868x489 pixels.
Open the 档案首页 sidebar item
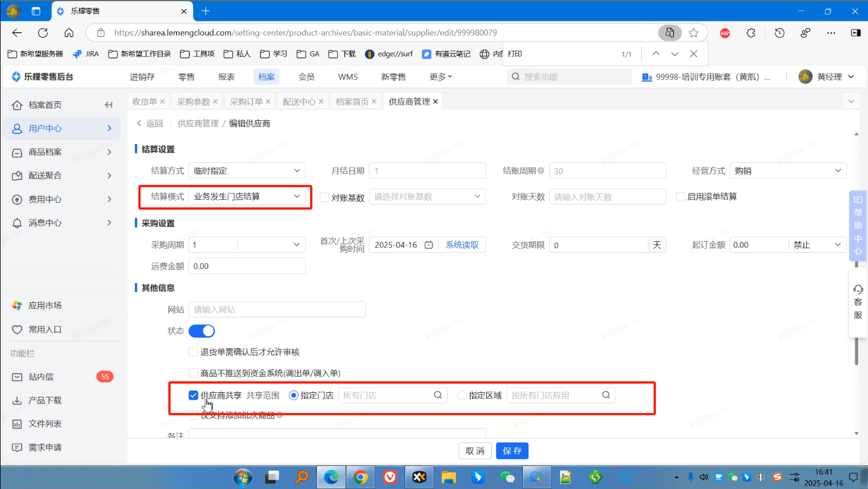tap(45, 105)
